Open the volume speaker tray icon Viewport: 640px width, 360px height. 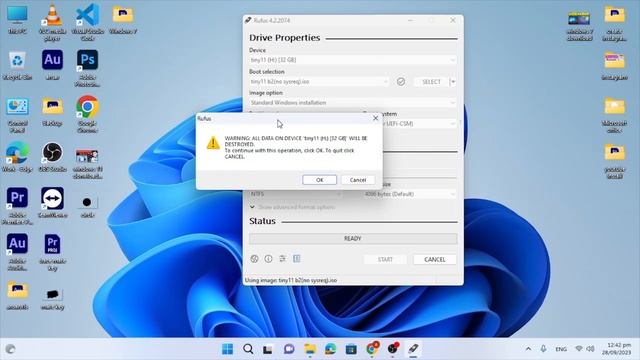click(x=590, y=349)
